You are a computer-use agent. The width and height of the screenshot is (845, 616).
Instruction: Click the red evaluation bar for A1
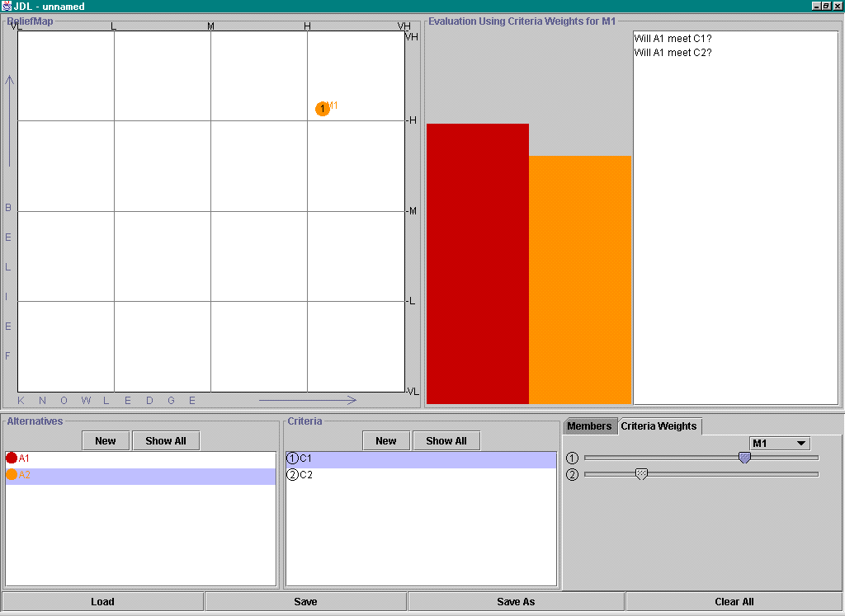(478, 264)
